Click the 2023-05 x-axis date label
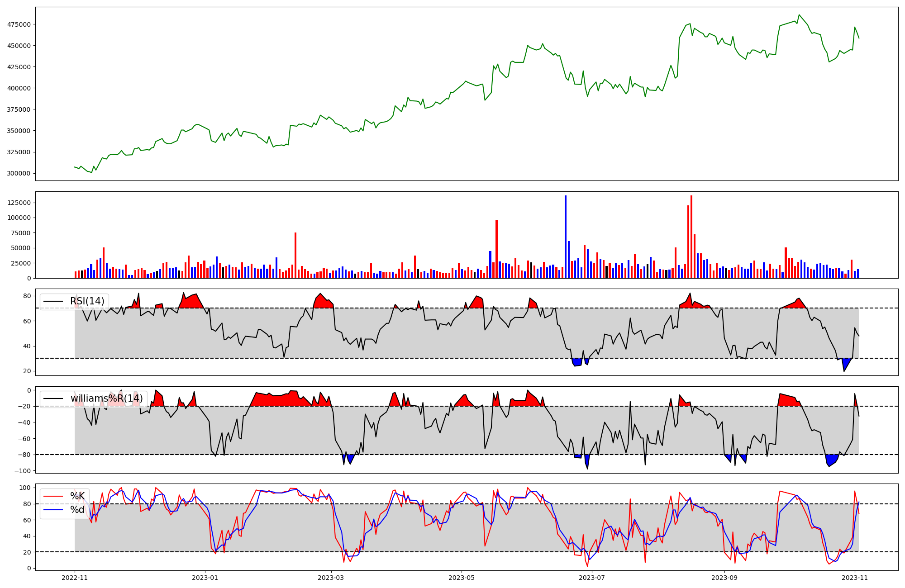Image resolution: width=905 pixels, height=588 pixels. tap(462, 578)
